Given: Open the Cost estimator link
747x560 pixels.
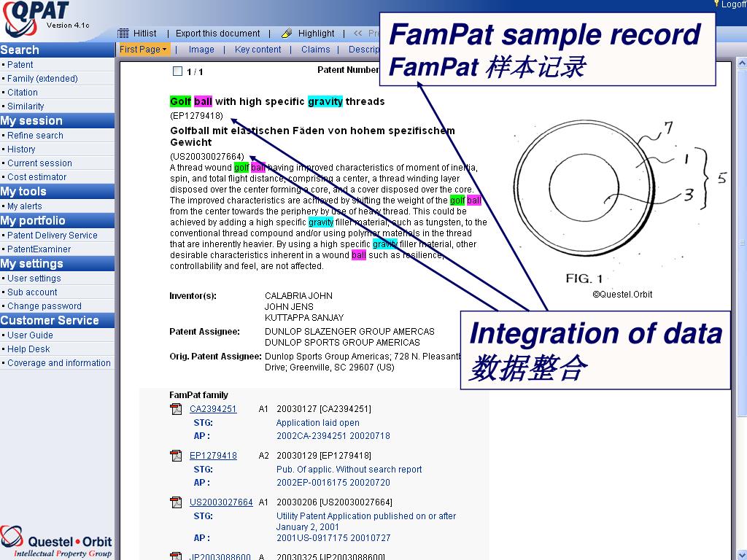Looking at the screenshot, I should (x=36, y=176).
